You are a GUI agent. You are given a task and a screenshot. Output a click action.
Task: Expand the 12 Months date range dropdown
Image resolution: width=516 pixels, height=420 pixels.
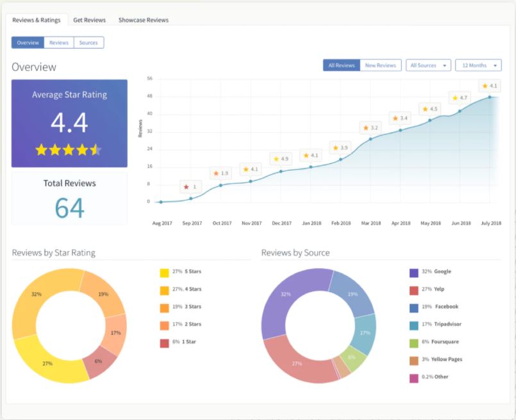pyautogui.click(x=478, y=65)
